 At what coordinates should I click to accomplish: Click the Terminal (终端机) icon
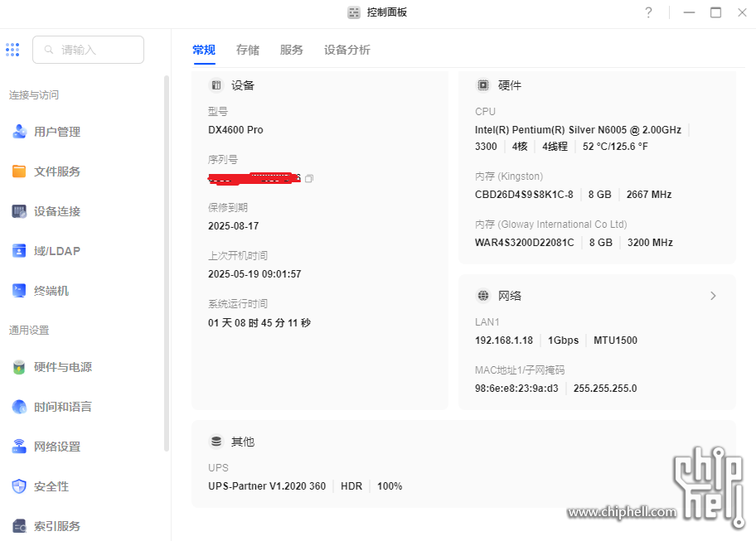(19, 291)
